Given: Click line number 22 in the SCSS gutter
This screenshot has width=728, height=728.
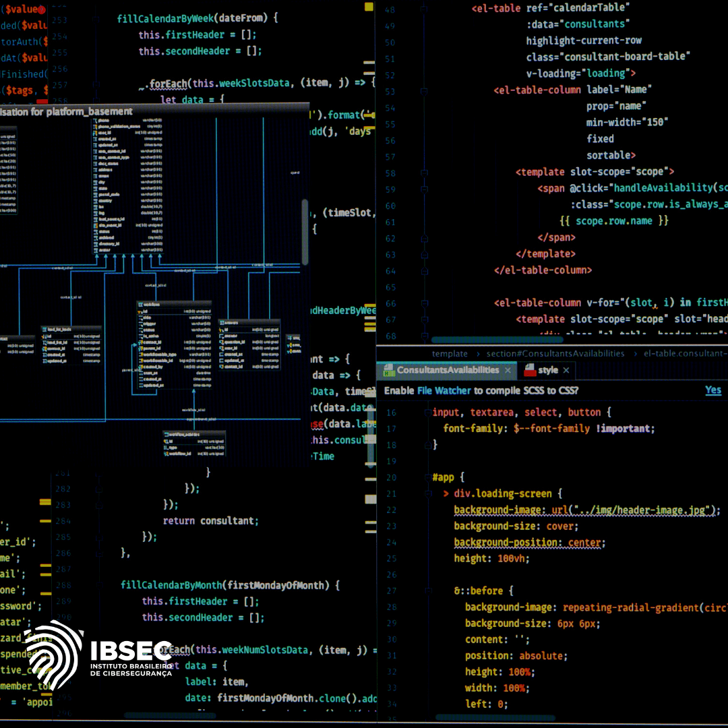Looking at the screenshot, I should point(392,510).
